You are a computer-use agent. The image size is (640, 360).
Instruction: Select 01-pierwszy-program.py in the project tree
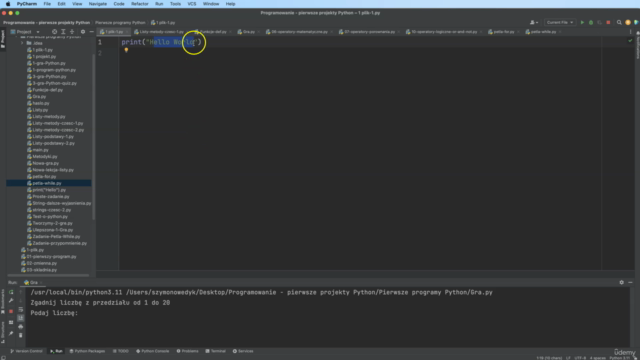pyautogui.click(x=51, y=256)
